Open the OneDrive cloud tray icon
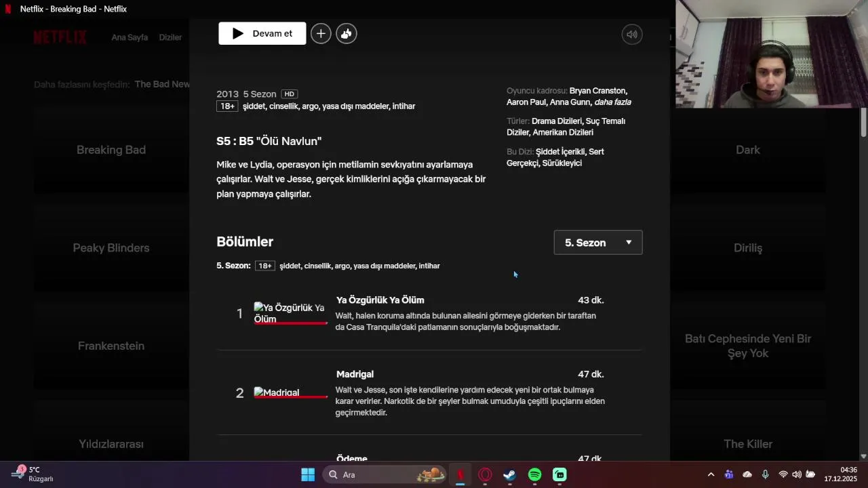 747,474
